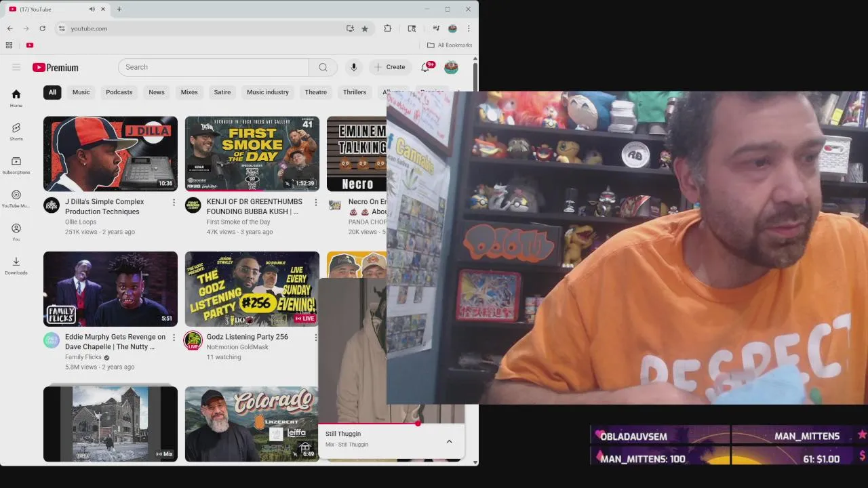This screenshot has width=868, height=488.
Task: Reload the YouTube page
Action: [42, 28]
